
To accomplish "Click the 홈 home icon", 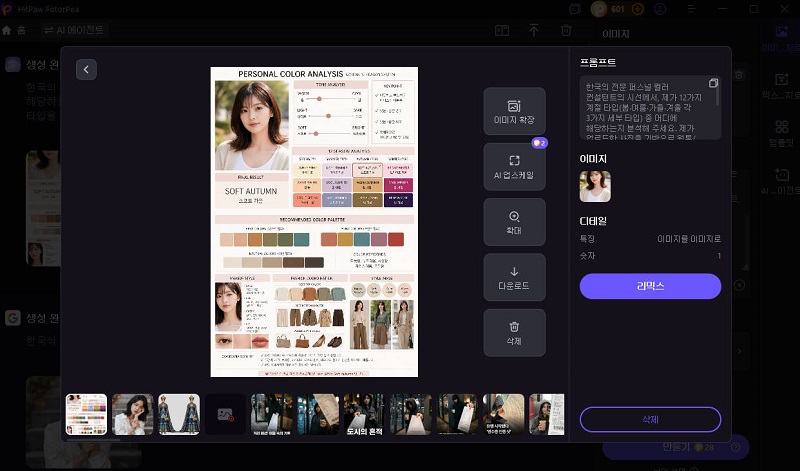I will click(7, 30).
